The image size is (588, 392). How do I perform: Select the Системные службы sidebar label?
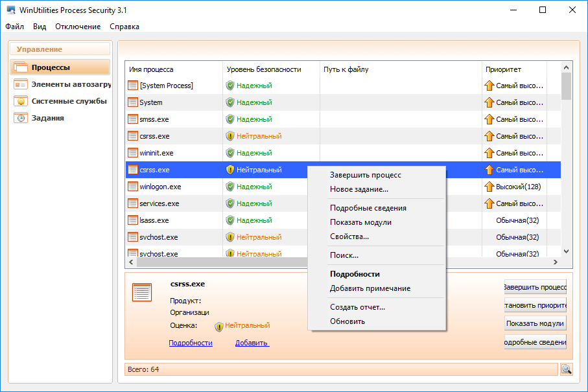click(69, 101)
